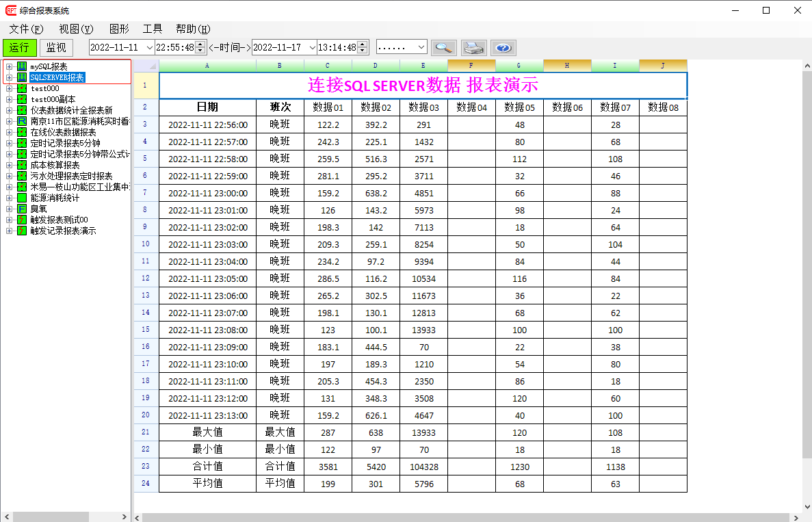The width and height of the screenshot is (812, 522).
Task: Select the 成本核算报表 tree item
Action: 55,165
